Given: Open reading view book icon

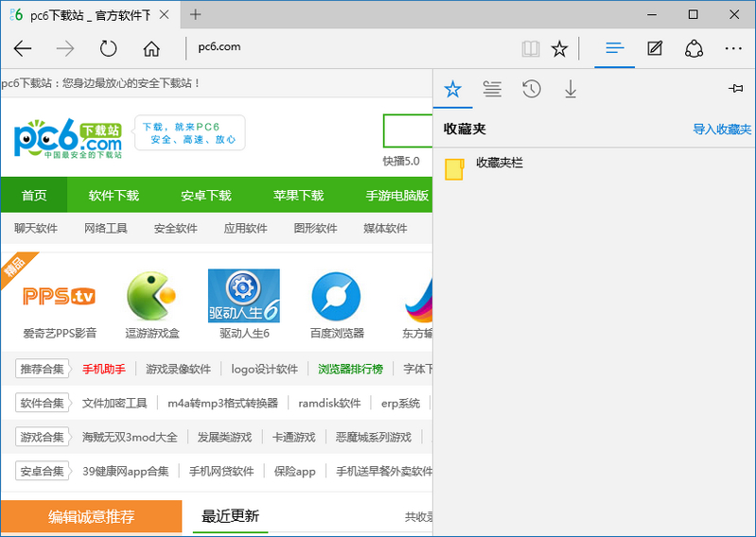Looking at the screenshot, I should point(531,48).
